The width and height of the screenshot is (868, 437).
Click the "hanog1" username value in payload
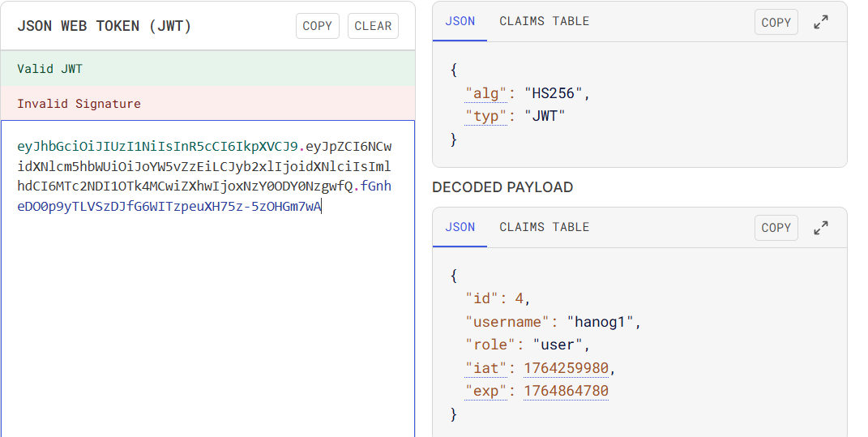(x=600, y=322)
